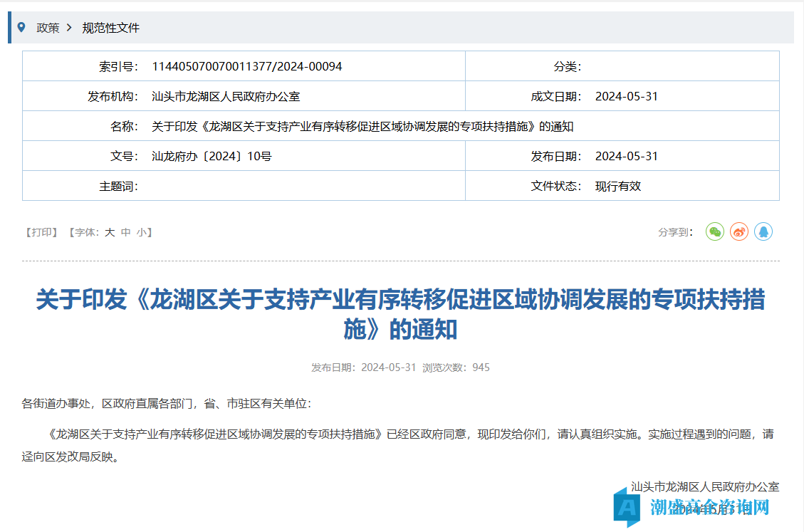
Task: Click the 现行有效 file status value
Action: click(617, 186)
